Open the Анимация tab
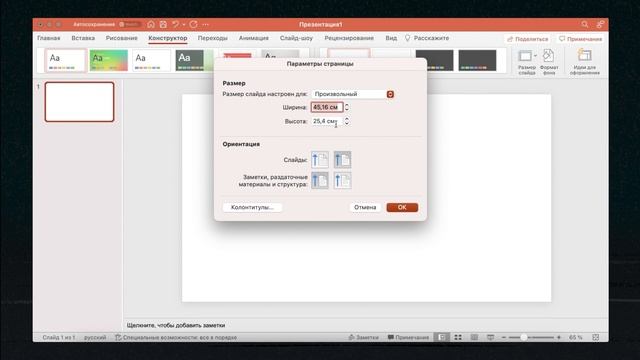640x360 pixels. [253, 38]
